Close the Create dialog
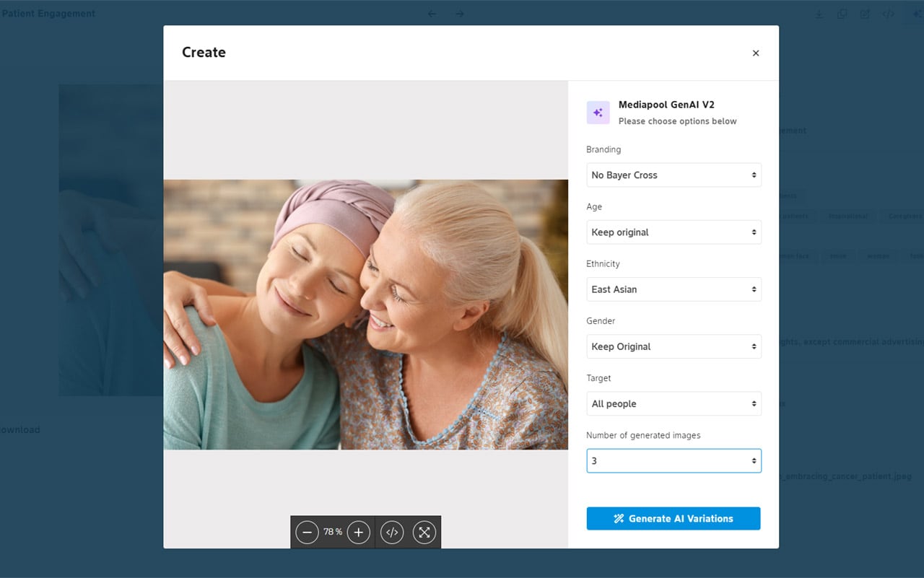The height and width of the screenshot is (578, 924). pos(756,53)
